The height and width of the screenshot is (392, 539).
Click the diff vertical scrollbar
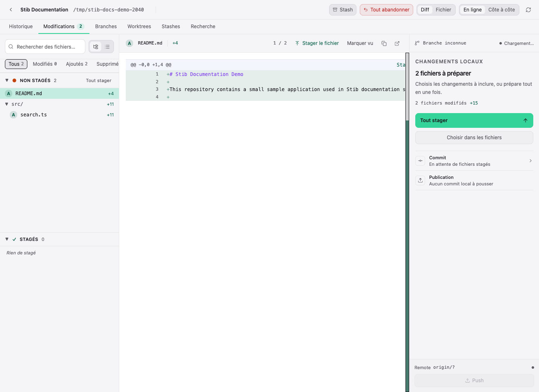tap(407, 223)
